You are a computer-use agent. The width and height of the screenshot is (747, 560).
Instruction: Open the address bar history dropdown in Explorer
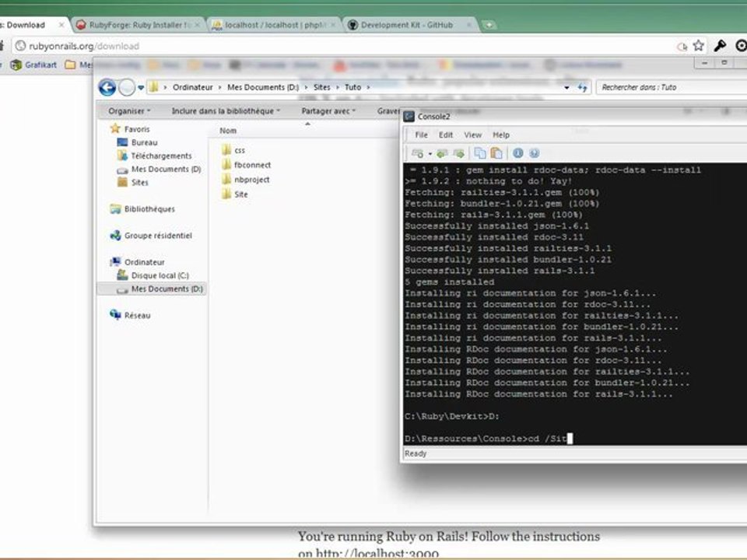(x=566, y=88)
